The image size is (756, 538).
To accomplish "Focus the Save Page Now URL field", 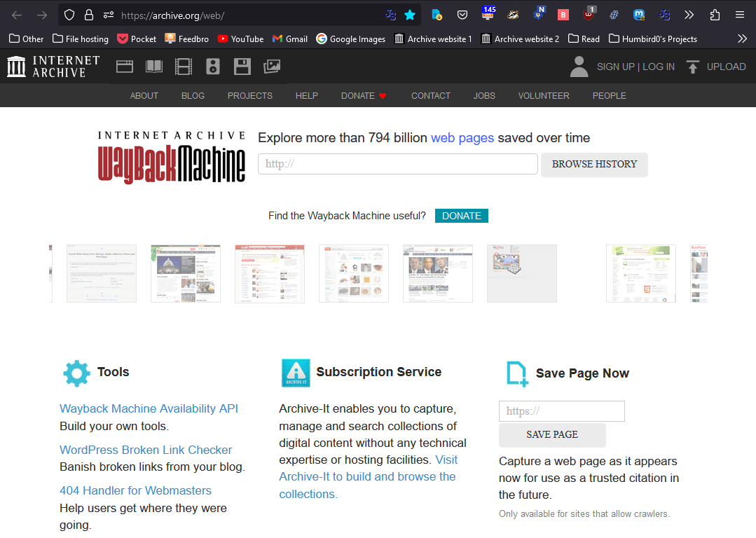I will (561, 411).
